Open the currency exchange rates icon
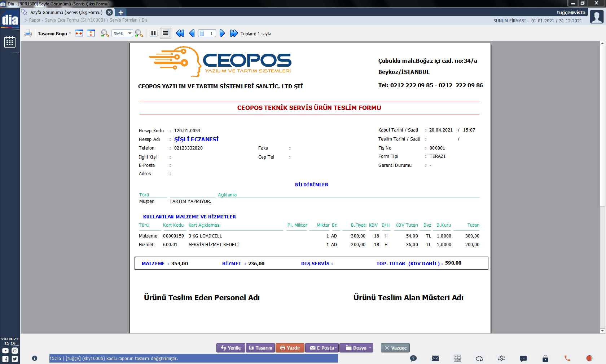The height and width of the screenshot is (364, 606). 501,358
